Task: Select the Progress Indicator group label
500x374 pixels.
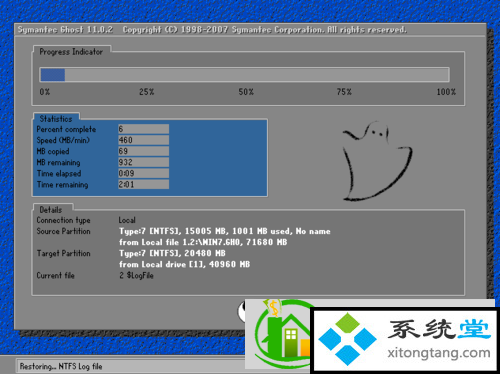Action: coord(71,52)
